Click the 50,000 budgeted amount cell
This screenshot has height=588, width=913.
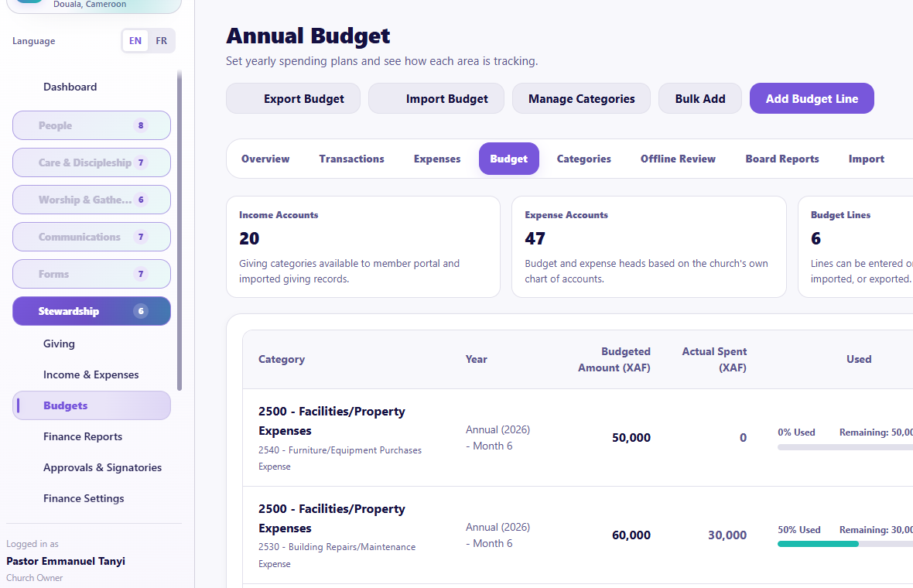pyautogui.click(x=631, y=438)
